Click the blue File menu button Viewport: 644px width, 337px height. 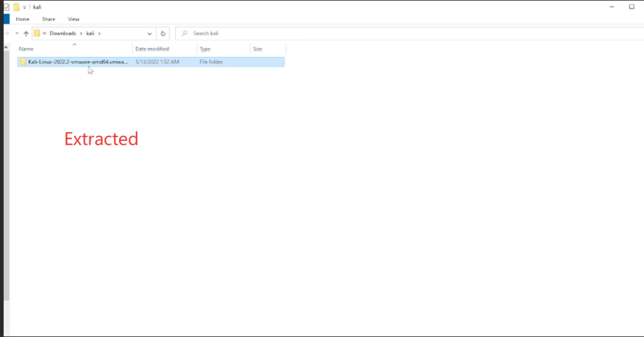click(x=6, y=19)
